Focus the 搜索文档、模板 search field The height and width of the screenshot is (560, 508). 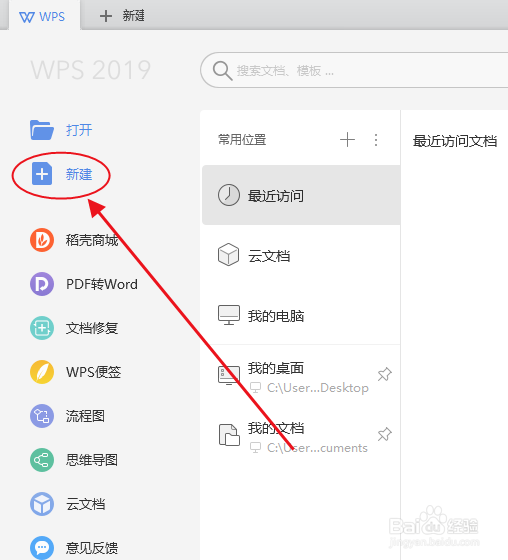point(354,70)
